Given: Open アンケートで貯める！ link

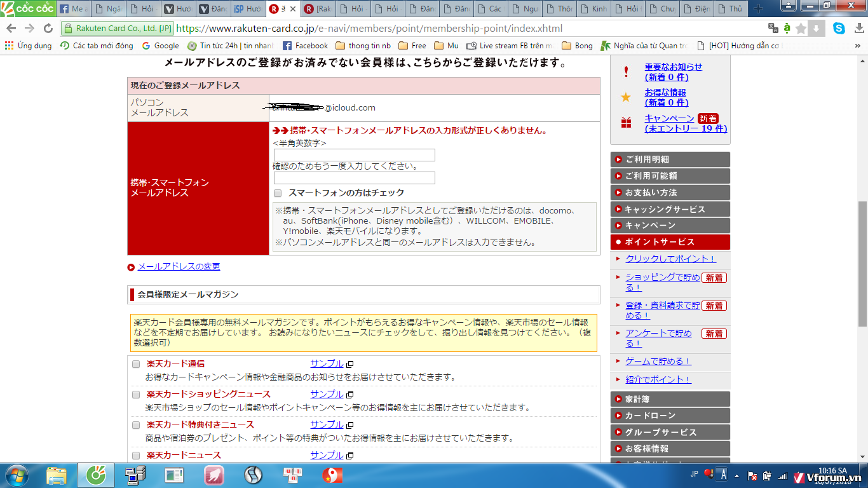Looking at the screenshot, I should click(x=658, y=339).
